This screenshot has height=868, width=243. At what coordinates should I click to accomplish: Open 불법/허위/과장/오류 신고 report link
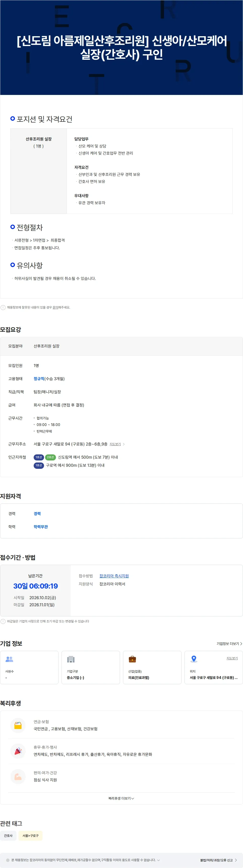click(x=218, y=860)
